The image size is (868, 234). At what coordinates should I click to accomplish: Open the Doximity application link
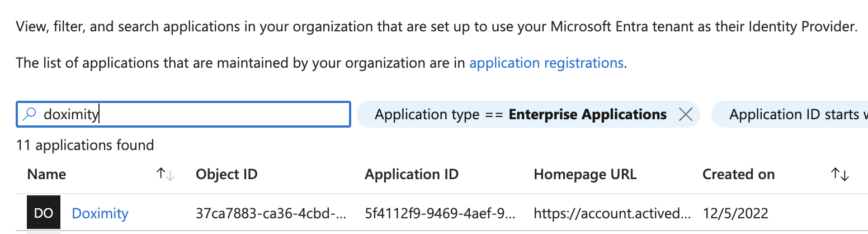click(x=100, y=213)
